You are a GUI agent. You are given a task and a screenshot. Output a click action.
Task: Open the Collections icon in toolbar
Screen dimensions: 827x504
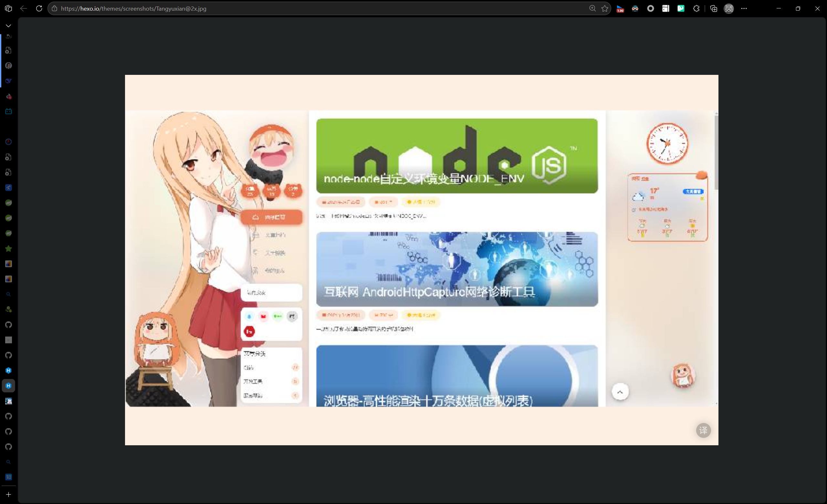(714, 8)
